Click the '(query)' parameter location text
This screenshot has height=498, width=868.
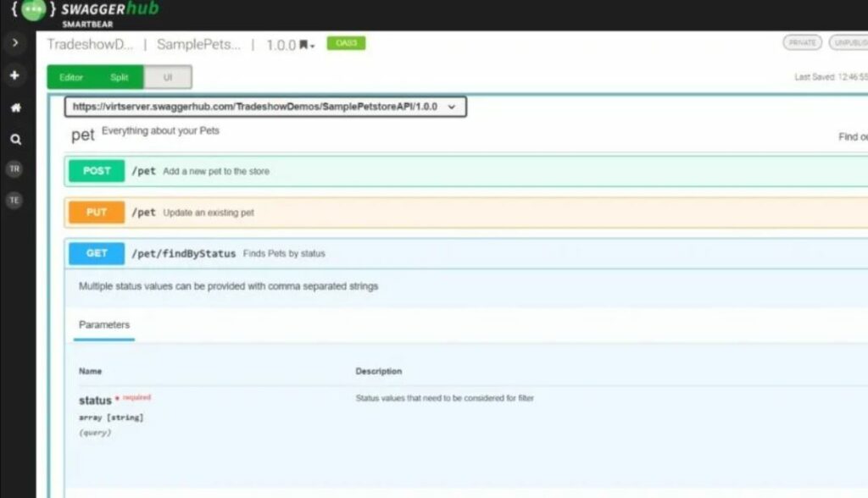[x=95, y=433]
